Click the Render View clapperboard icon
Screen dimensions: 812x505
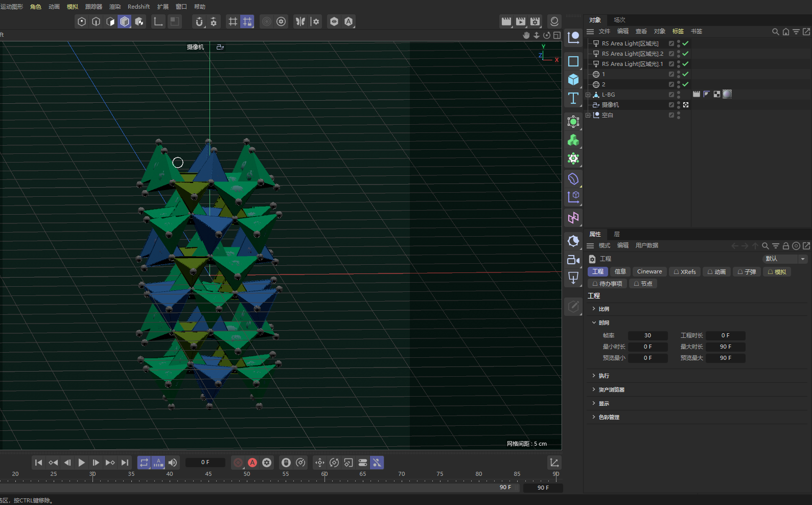tap(506, 21)
